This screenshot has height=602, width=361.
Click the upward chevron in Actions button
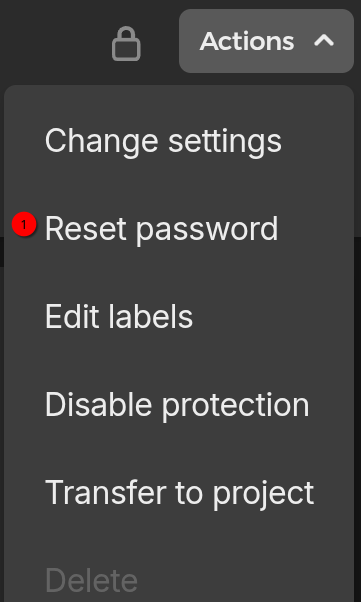pyautogui.click(x=324, y=40)
